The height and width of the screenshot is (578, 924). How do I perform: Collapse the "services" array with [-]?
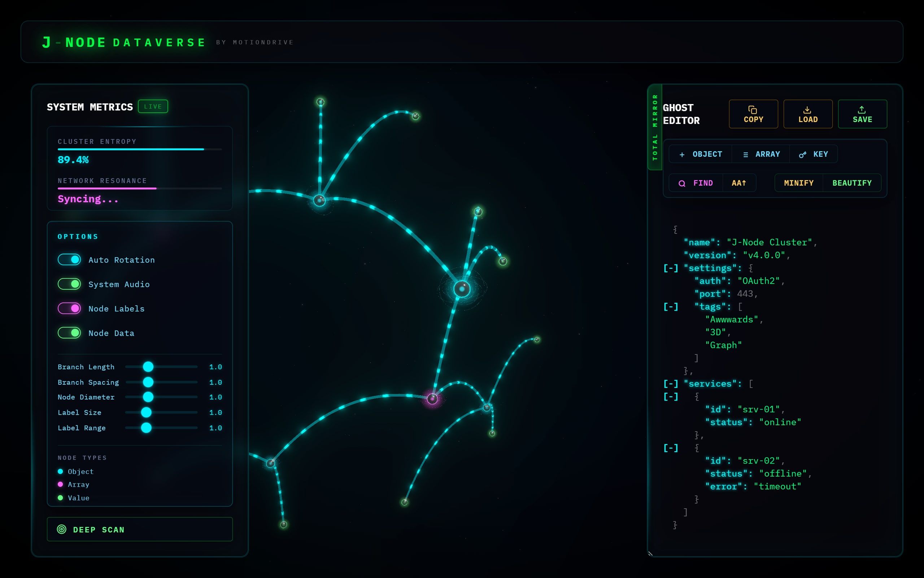click(x=671, y=383)
